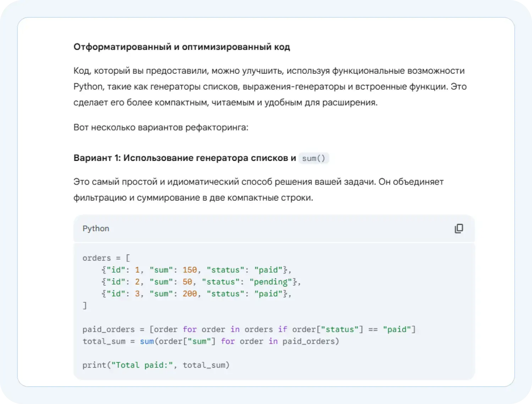
Task: Click the Python language label
Action: pos(96,229)
